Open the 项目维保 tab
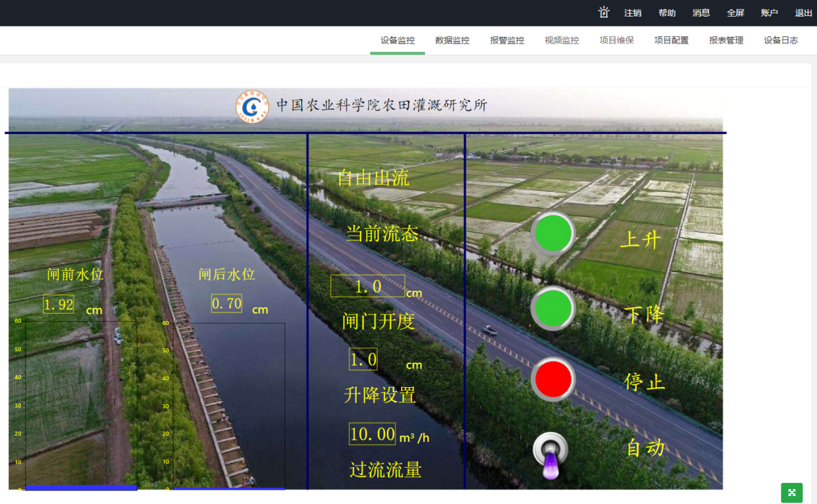This screenshot has width=817, height=504. pos(617,40)
